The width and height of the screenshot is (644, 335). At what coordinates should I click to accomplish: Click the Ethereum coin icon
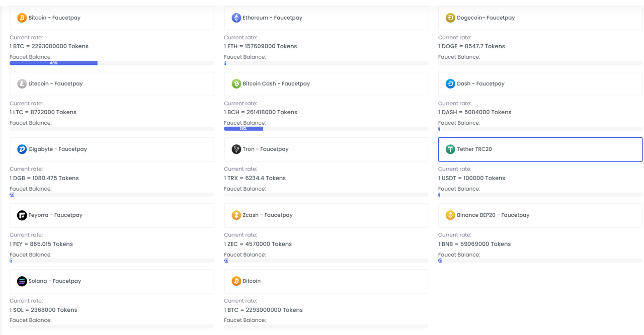(x=236, y=18)
